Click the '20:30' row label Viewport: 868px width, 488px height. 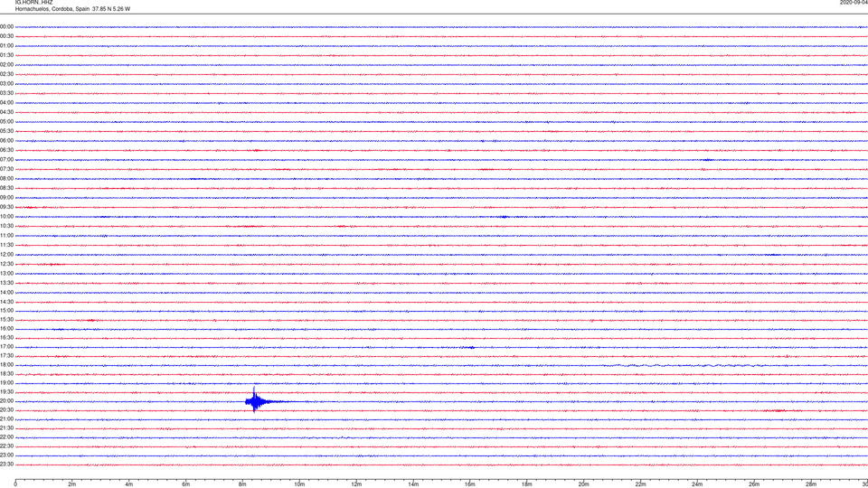[6, 410]
